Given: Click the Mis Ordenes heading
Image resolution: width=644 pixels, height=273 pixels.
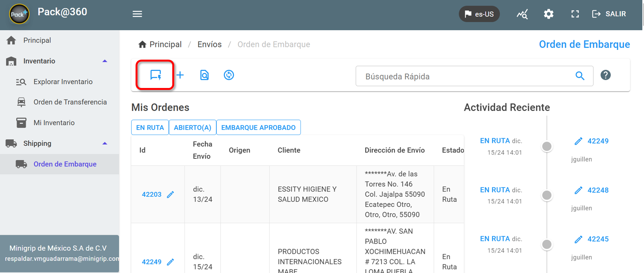Looking at the screenshot, I should (x=160, y=107).
